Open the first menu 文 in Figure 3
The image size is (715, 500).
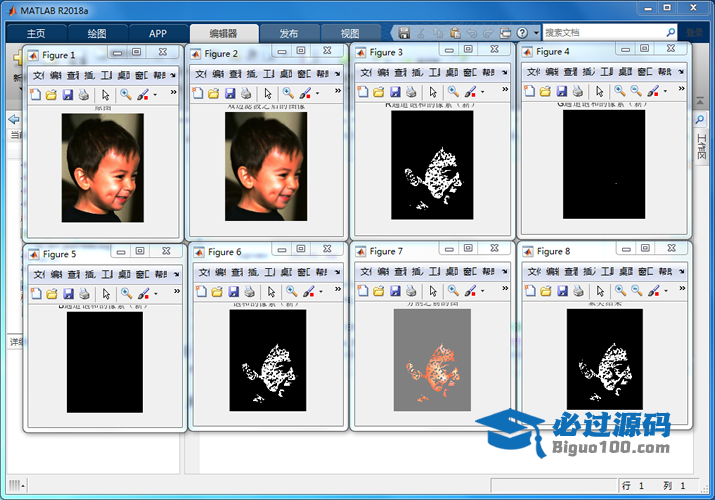click(x=365, y=73)
